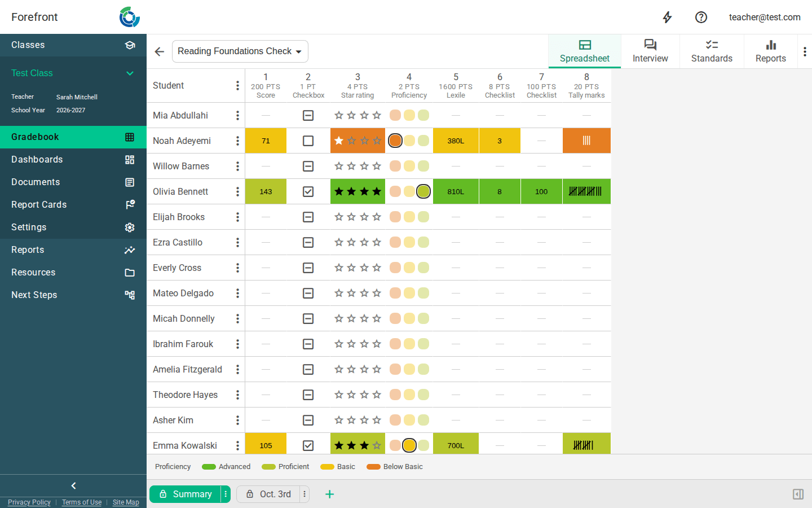The image size is (812, 508).
Task: Toggle Noah Adeyemi's checkbox
Action: pyautogui.click(x=308, y=141)
